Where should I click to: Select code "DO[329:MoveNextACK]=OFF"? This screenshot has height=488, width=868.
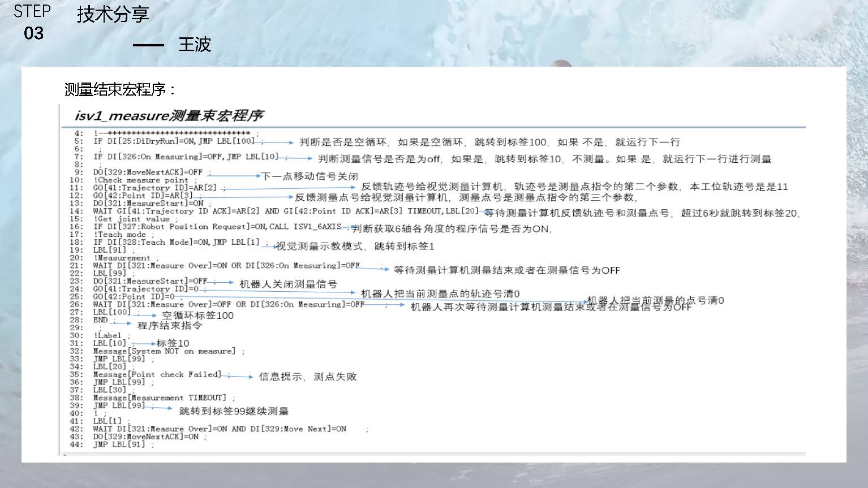pyautogui.click(x=148, y=172)
